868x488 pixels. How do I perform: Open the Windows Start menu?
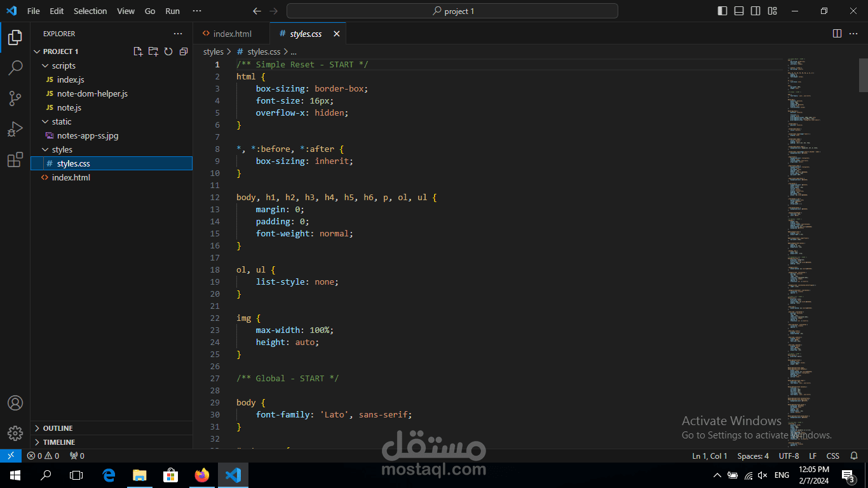[x=15, y=475]
